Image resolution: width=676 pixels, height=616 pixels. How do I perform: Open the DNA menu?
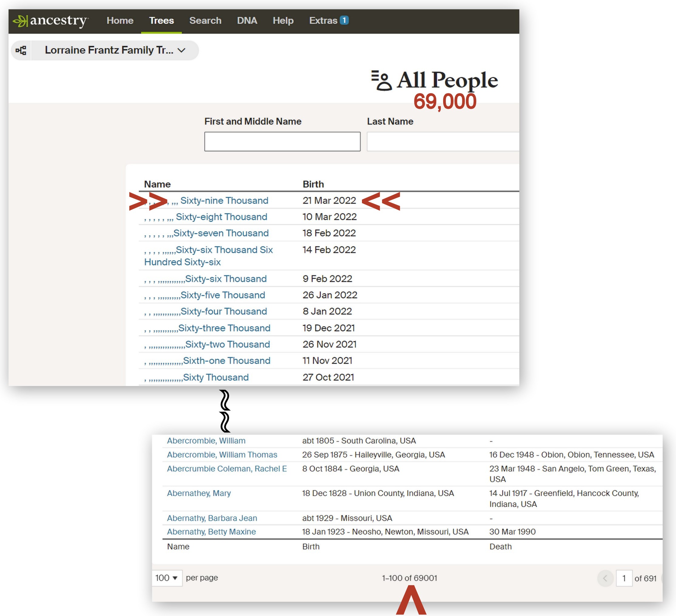247,21
